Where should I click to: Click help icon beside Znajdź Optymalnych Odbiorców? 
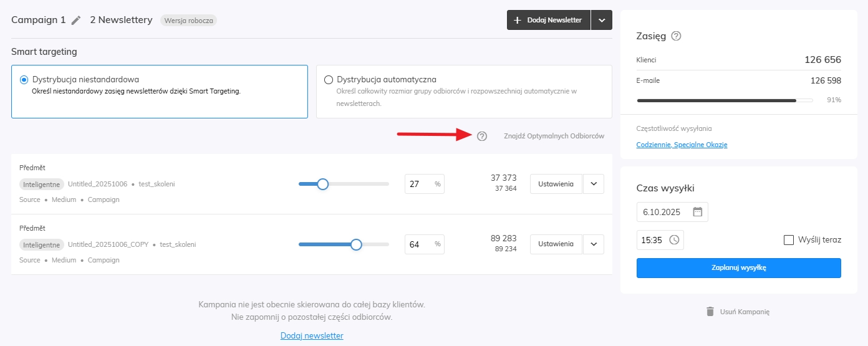481,136
